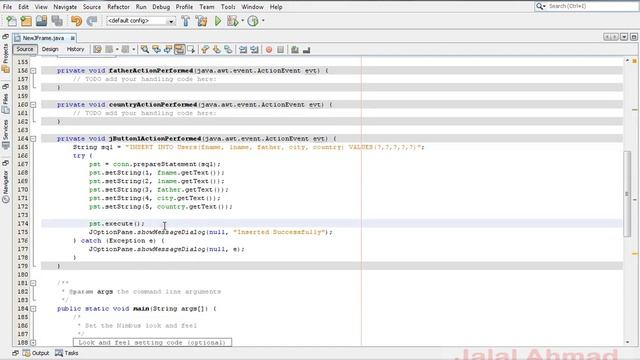Expand the Profile Project dropdown arrow
The width and height of the screenshot is (640, 360).
(x=263, y=21)
